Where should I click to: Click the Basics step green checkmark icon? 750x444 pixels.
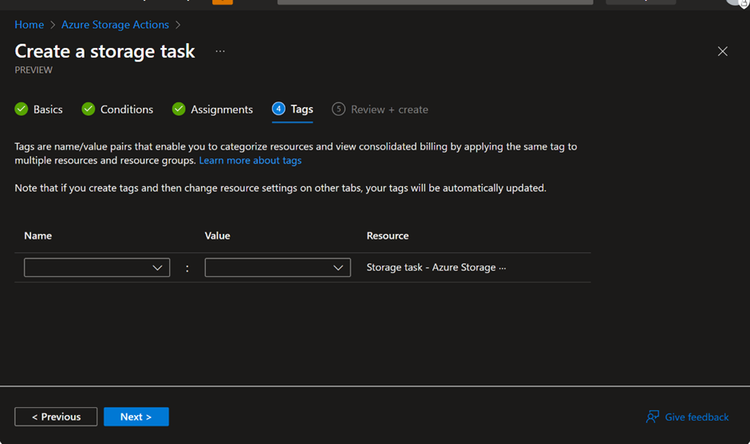point(21,109)
